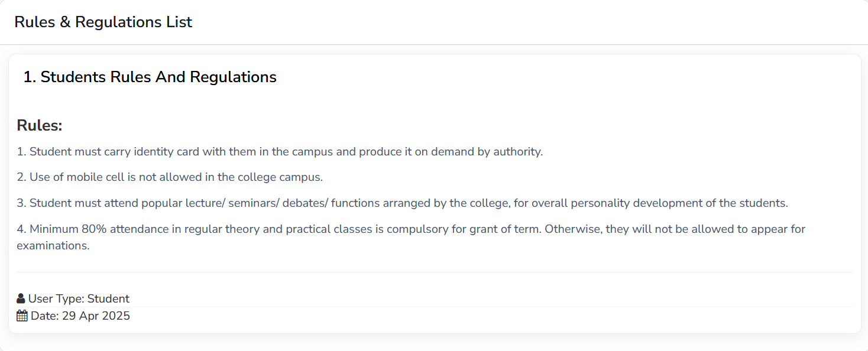Select the mobile cell not allowed rule
The width and height of the screenshot is (868, 351).
tap(170, 177)
